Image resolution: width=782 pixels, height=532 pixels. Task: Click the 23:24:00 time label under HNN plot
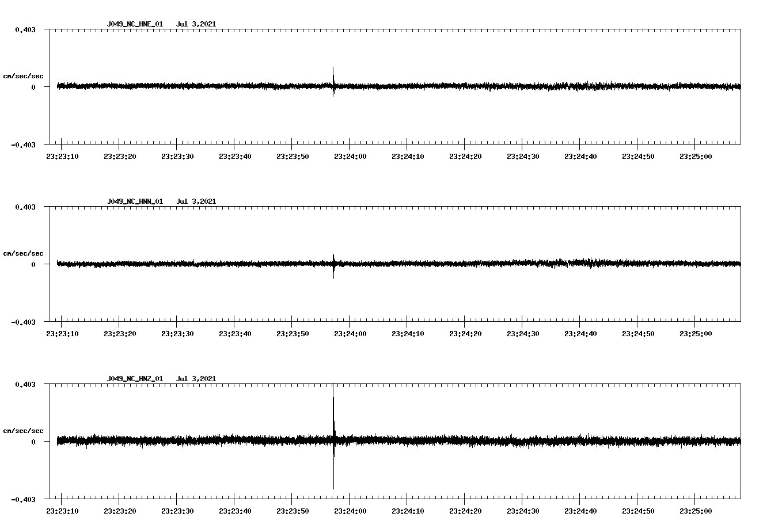click(350, 334)
